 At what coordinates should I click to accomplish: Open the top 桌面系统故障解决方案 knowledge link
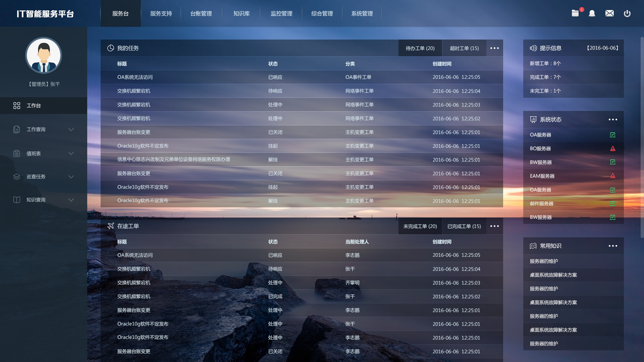click(553, 275)
